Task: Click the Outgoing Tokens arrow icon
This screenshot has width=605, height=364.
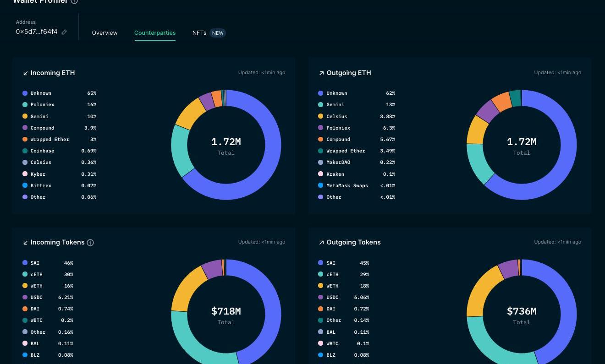Action: click(321, 243)
